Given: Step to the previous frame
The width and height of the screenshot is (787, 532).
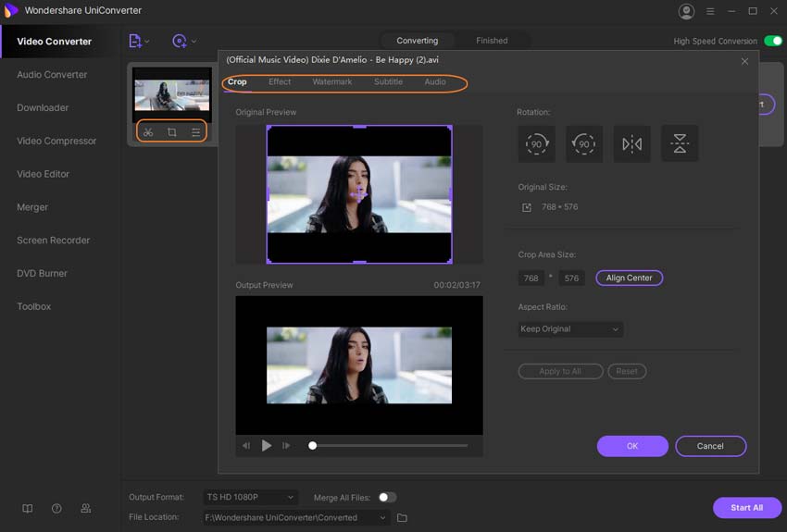Looking at the screenshot, I should tap(246, 445).
